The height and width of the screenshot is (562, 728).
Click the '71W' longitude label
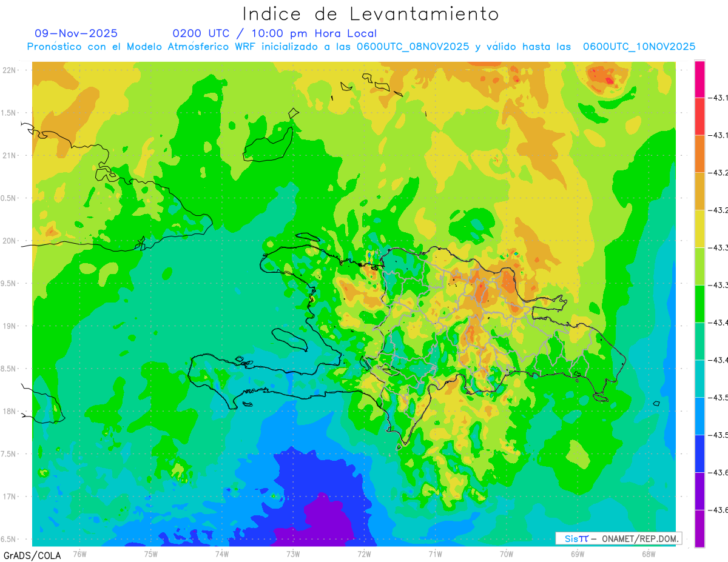pos(435,554)
